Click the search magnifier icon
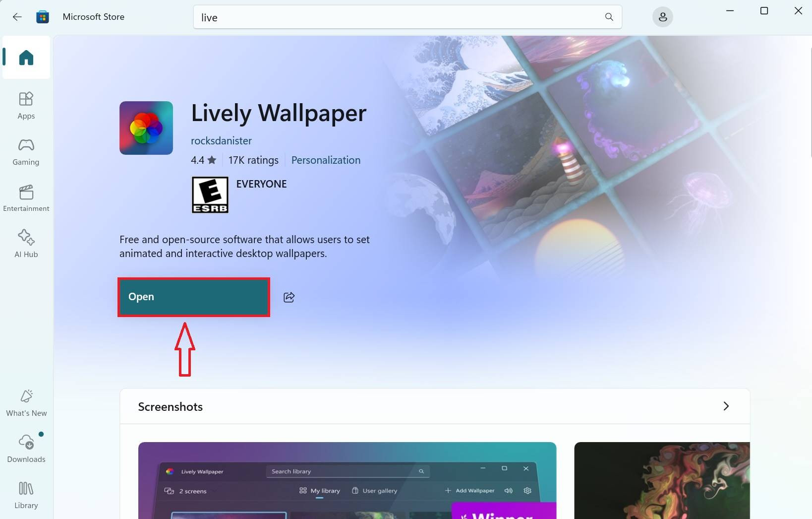The width and height of the screenshot is (812, 519). click(x=609, y=17)
